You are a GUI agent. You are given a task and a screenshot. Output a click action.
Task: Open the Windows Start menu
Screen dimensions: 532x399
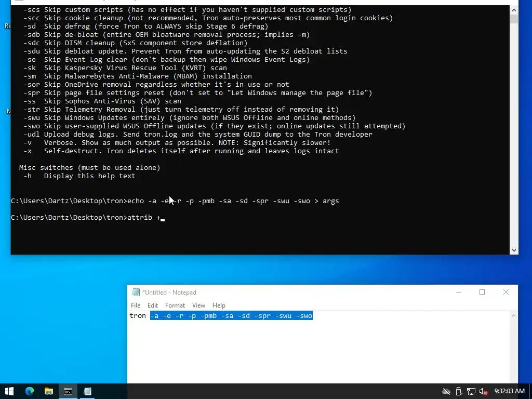click(x=9, y=391)
